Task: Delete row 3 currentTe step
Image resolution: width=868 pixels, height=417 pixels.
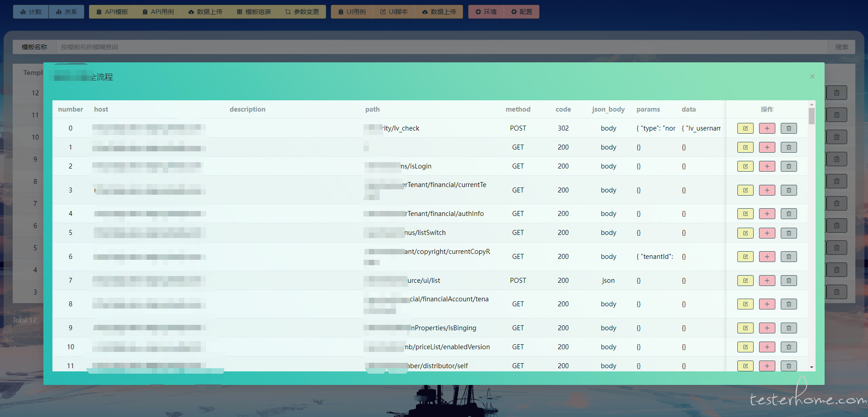Action: (789, 190)
